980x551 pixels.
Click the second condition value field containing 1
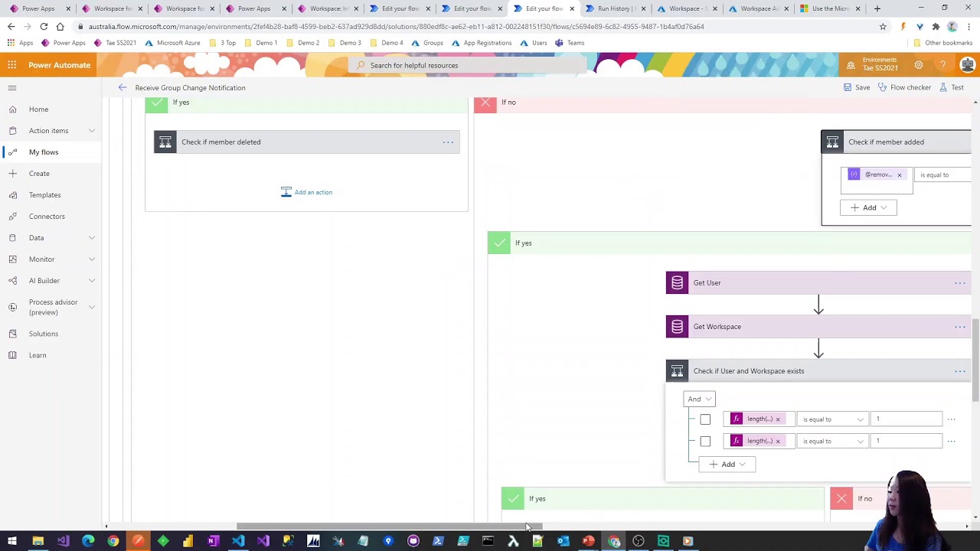click(x=908, y=441)
